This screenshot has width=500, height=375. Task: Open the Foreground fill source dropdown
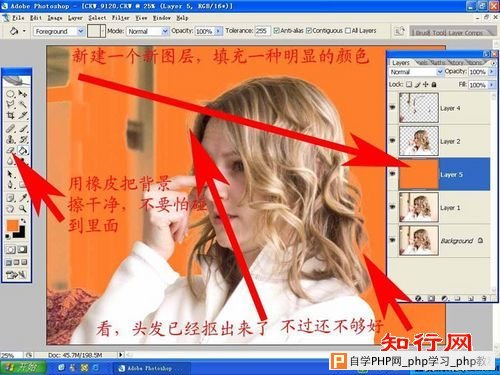[58, 31]
